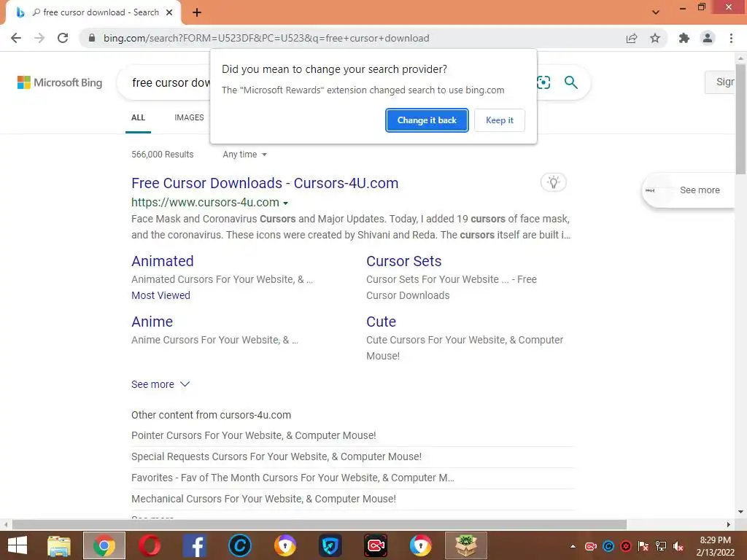Screen dimensions: 747x560
Task: Open Free Cursor Downloads - Cursors-4U.com result
Action: (265, 183)
